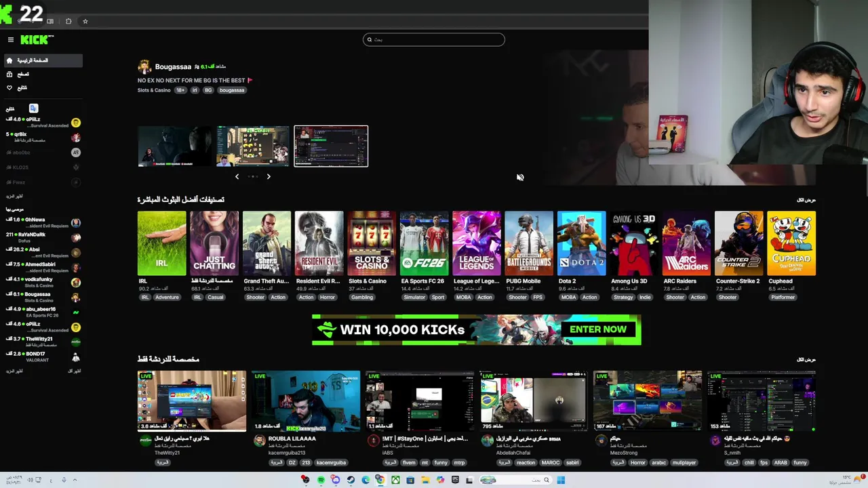Viewport: 868px width, 488px height.
Task: Open the Just Chatting category card
Action: 214,243
